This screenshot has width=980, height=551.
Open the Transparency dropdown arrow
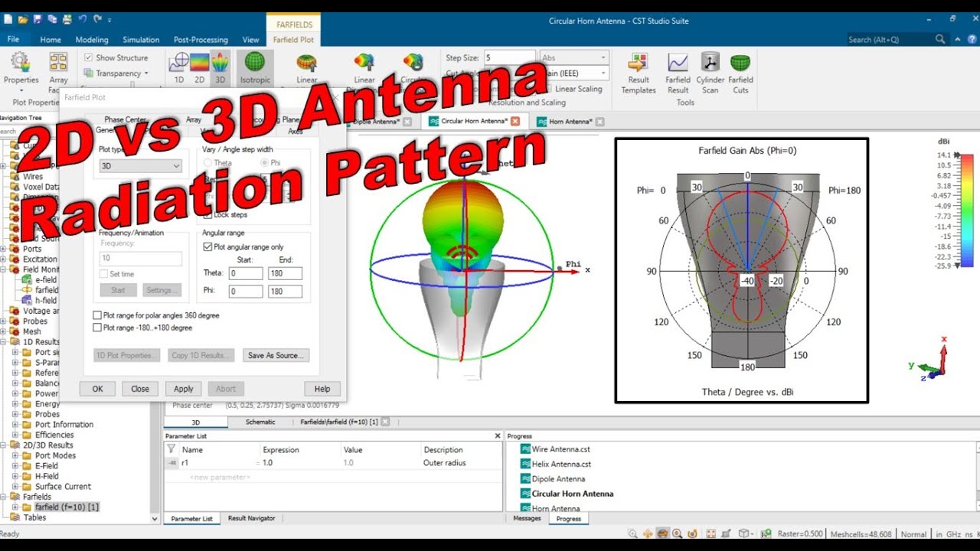(146, 73)
